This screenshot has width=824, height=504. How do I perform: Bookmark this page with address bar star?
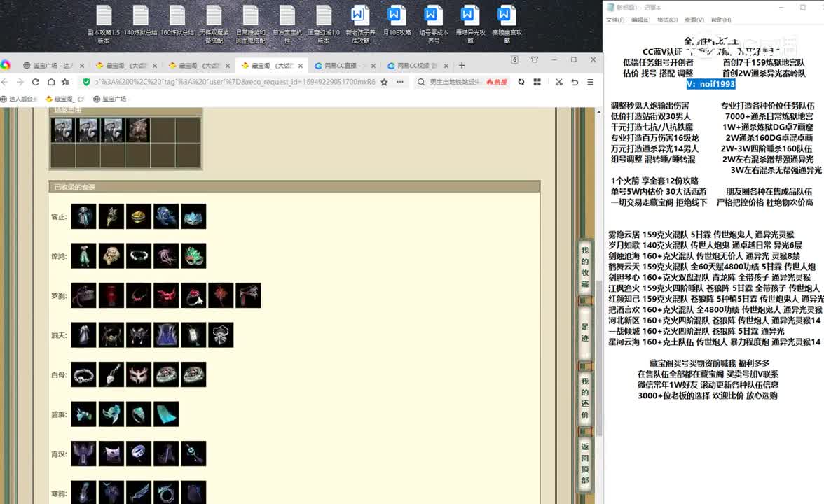pos(384,82)
